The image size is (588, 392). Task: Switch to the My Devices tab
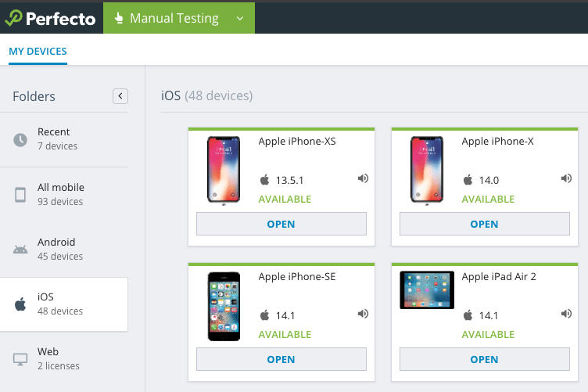click(38, 52)
